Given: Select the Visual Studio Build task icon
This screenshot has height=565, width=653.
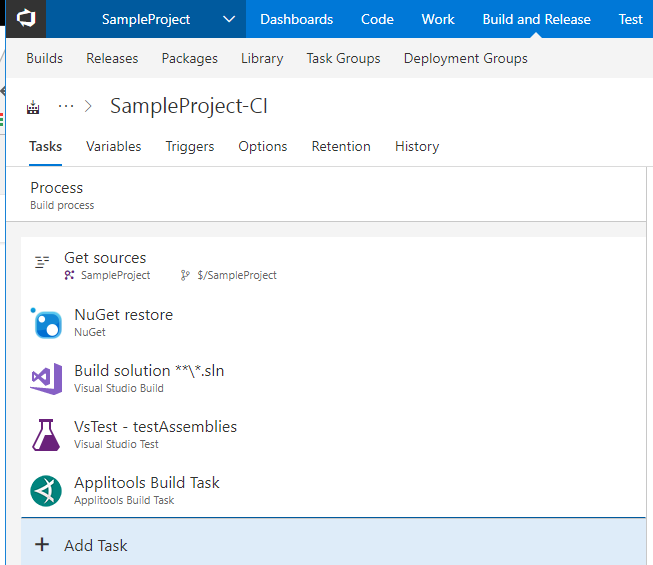Looking at the screenshot, I should [x=47, y=379].
